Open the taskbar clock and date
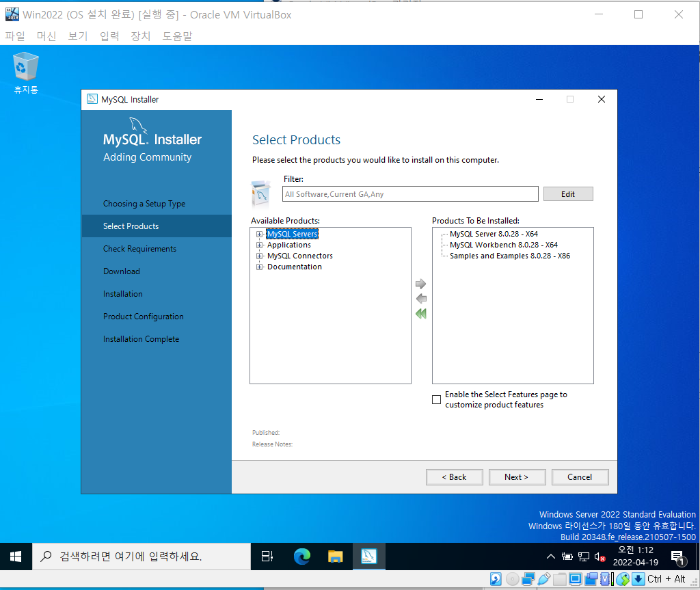 [x=635, y=557]
